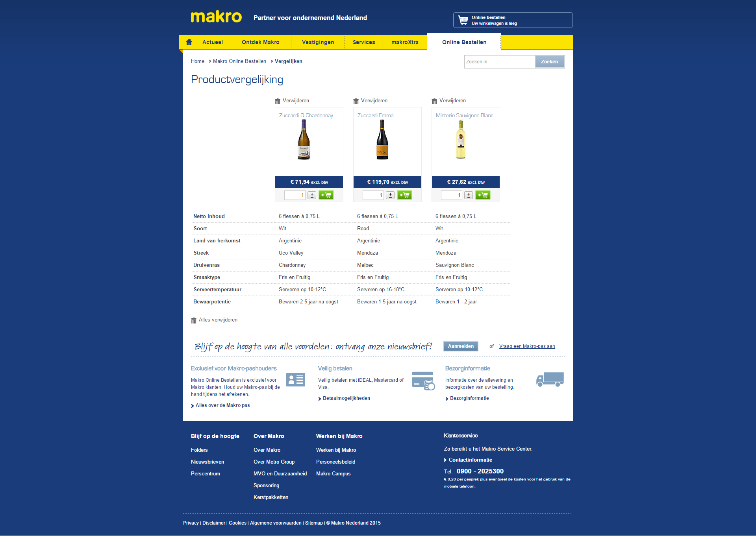Open MVO en Duurzaamheid footer link

[280, 474]
